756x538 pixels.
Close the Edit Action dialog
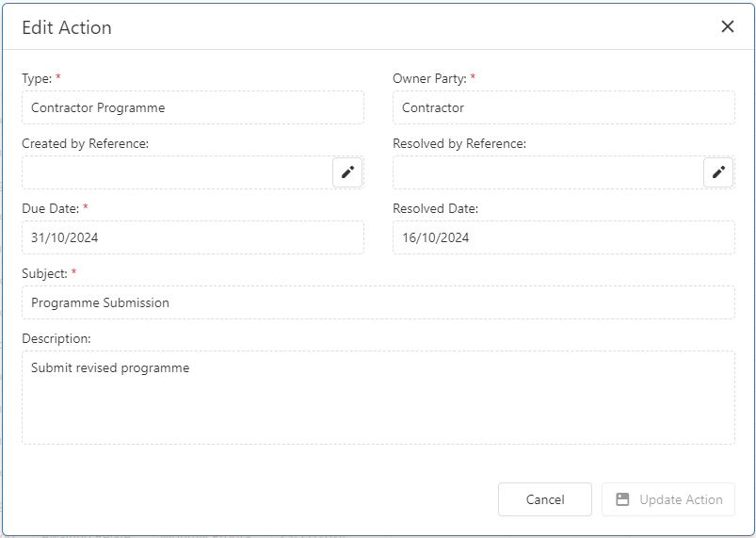point(728,26)
